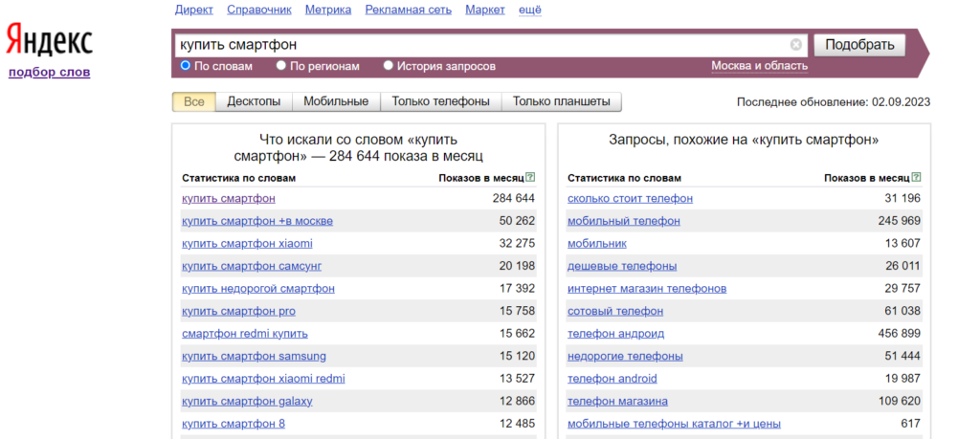Image resolution: width=980 pixels, height=439 pixels.
Task: Open the 'Метрика' top menu link
Action: [x=328, y=10]
